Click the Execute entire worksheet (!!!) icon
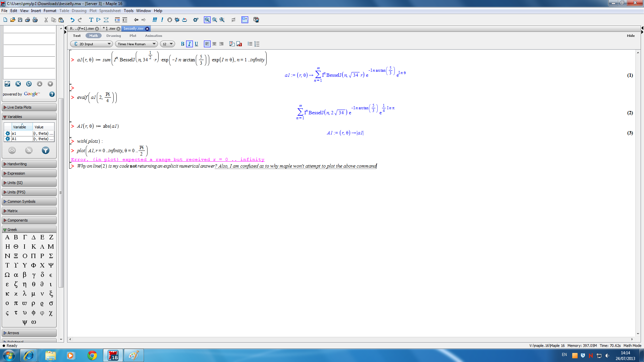Screen dimensions: 644x362 [x=154, y=20]
